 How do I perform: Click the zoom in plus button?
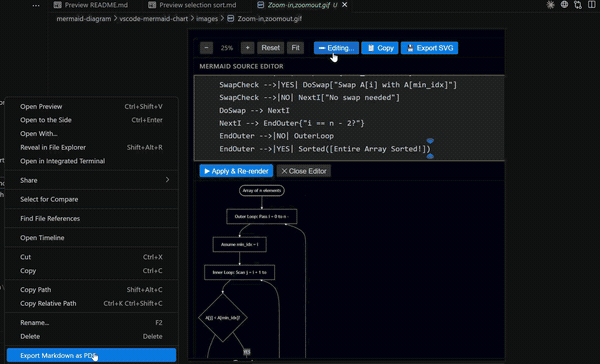(248, 48)
